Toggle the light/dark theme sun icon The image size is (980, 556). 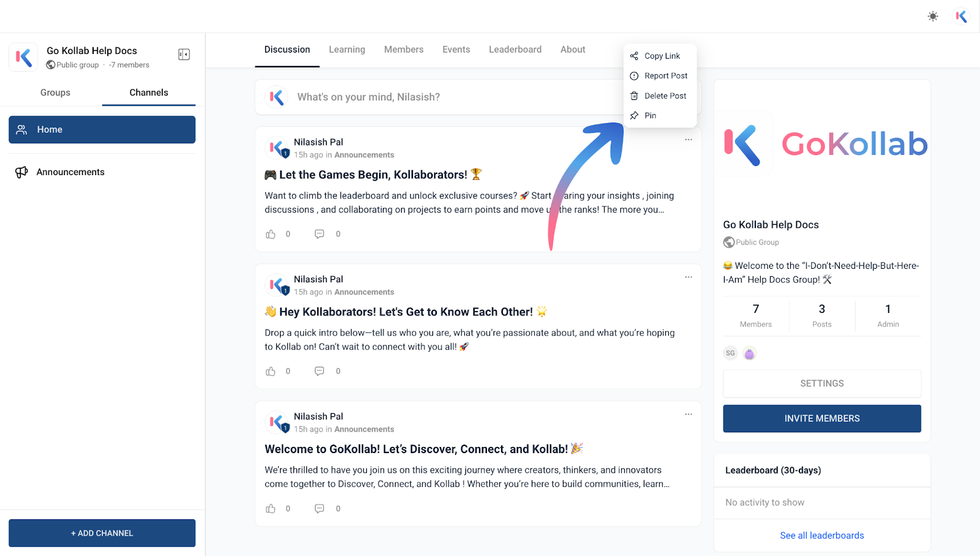[x=933, y=17]
